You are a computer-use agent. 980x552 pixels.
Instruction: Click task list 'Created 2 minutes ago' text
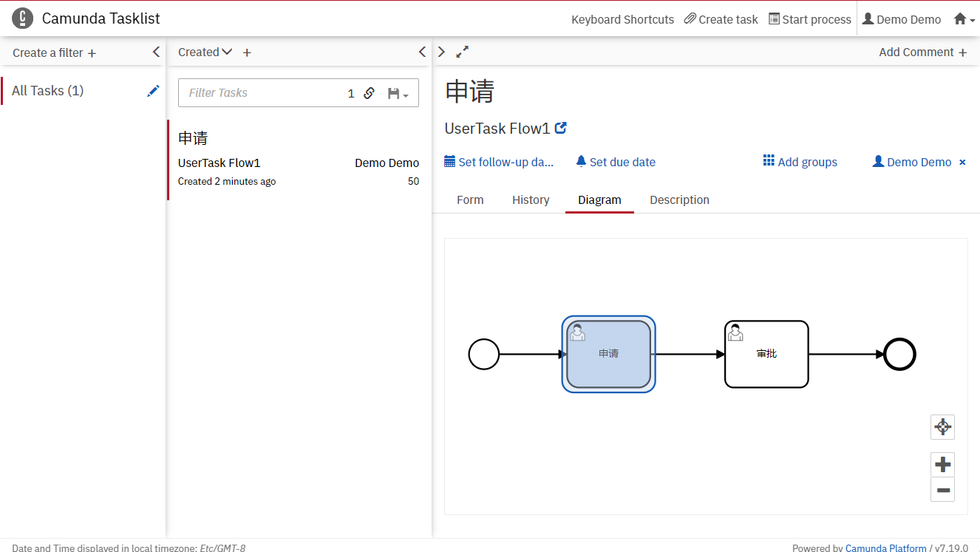227,182
